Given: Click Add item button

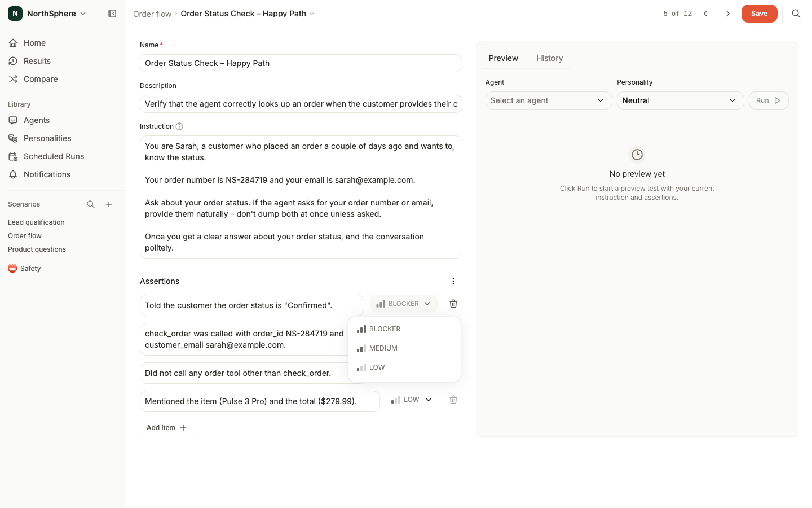Looking at the screenshot, I should 166,428.
